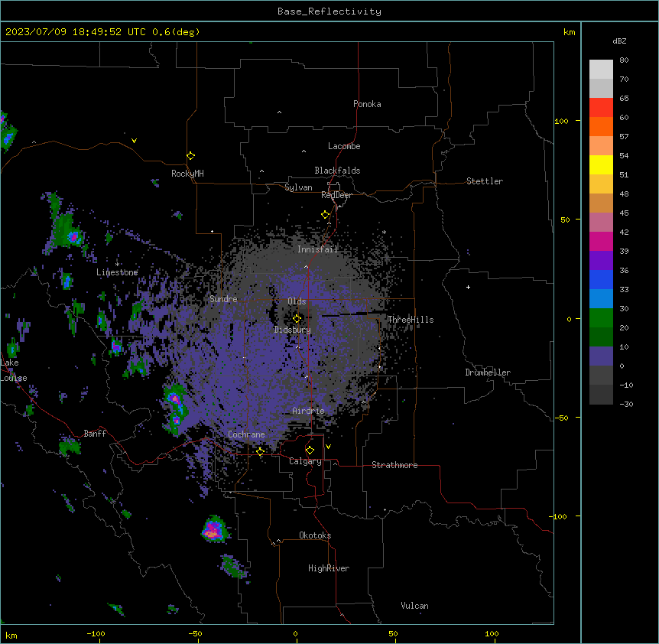Select the bright yellow legend swatch

click(x=601, y=164)
